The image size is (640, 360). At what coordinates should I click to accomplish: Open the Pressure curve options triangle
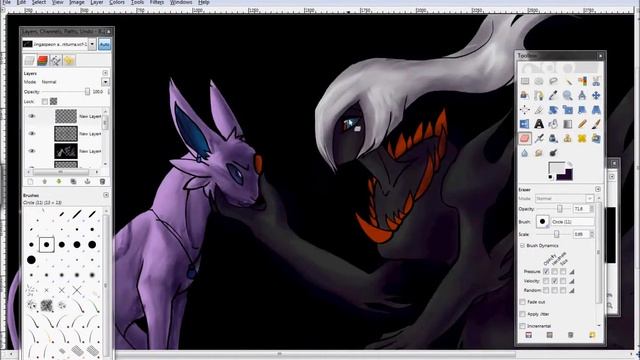click(x=572, y=272)
